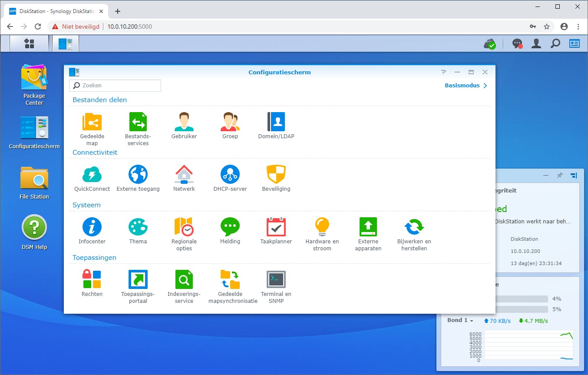The height and width of the screenshot is (375, 588).
Task: Click the 5% usage bar
Action: [522, 309]
